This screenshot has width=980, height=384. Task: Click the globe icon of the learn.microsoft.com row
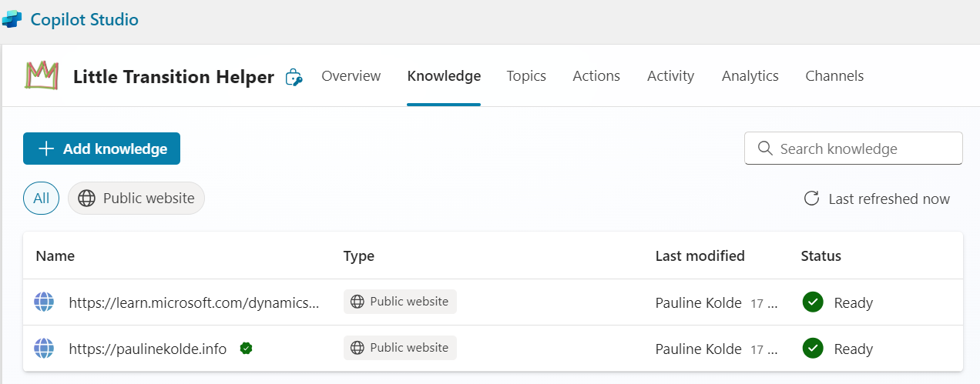click(x=45, y=302)
